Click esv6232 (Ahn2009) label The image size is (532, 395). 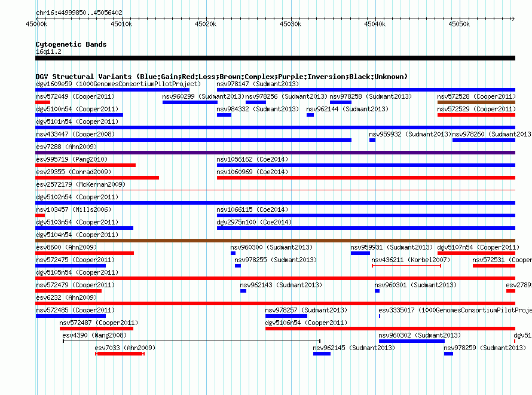[66, 297]
